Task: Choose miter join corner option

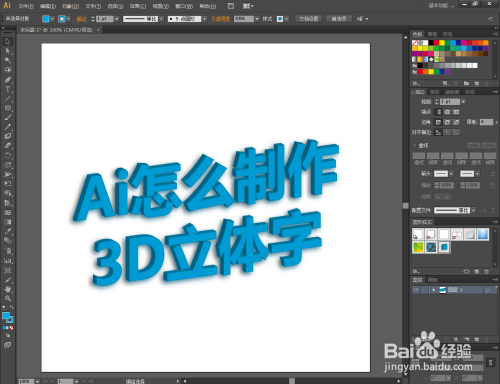Action: 438,122
